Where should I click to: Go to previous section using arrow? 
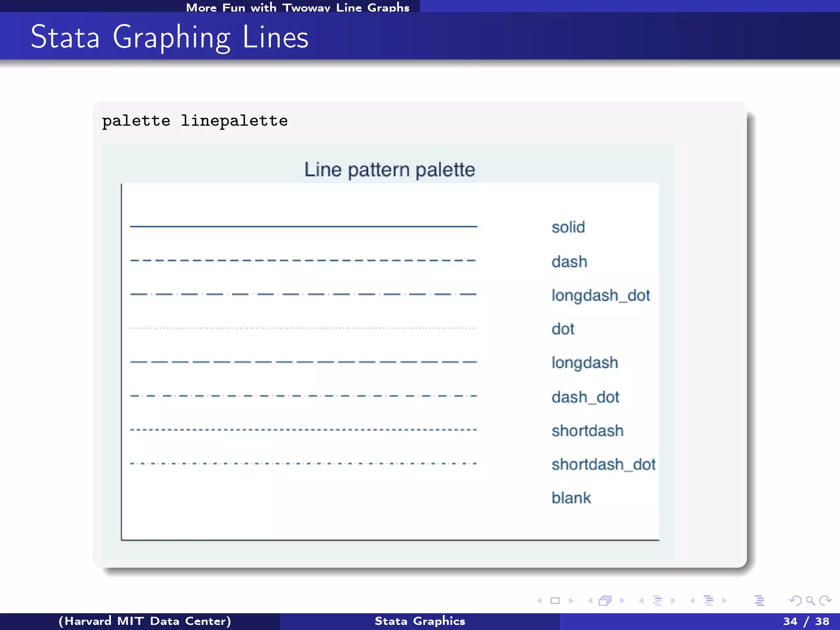tap(692, 601)
